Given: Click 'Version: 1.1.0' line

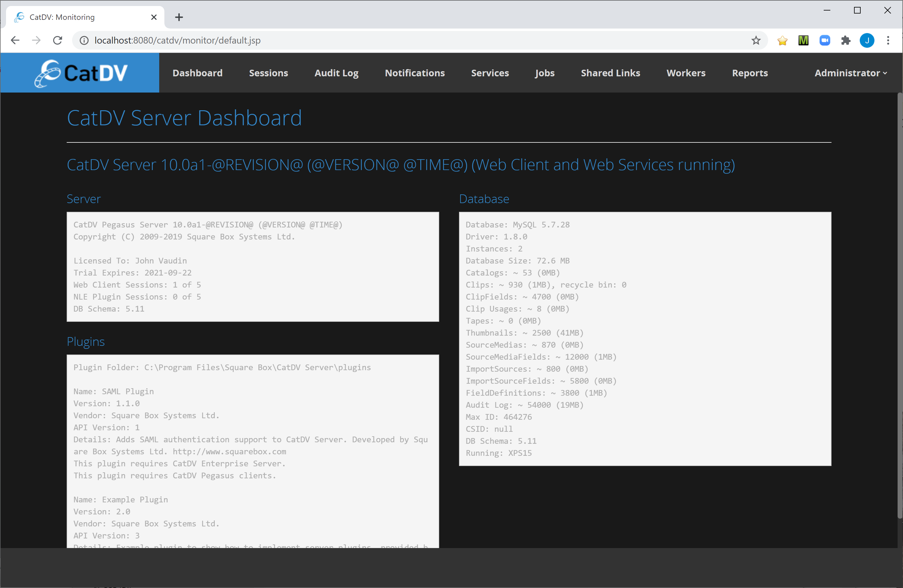Looking at the screenshot, I should [x=106, y=404].
